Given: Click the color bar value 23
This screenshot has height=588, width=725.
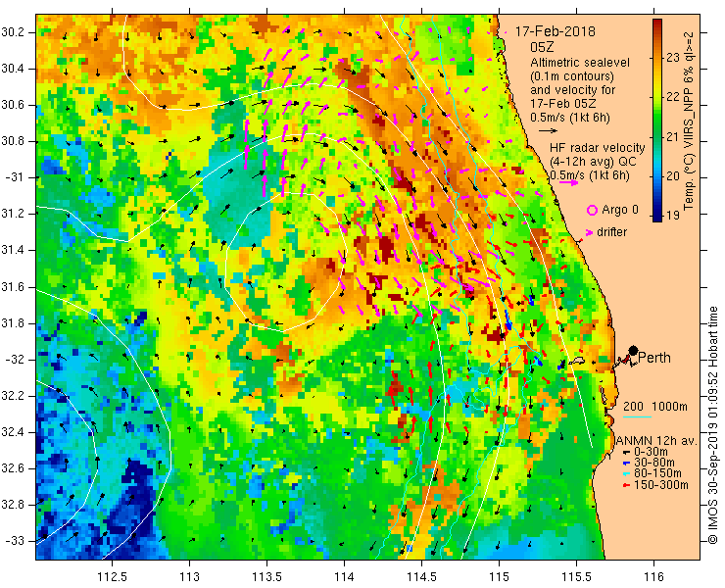Looking at the screenshot, I should pyautogui.click(x=673, y=58).
